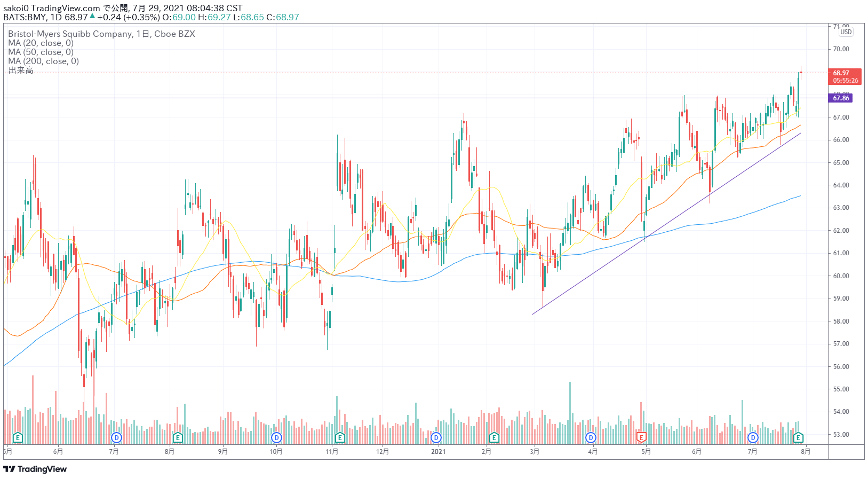Select the purple 67.86 horizontal line label
The width and height of the screenshot is (868, 479).
tap(840, 98)
